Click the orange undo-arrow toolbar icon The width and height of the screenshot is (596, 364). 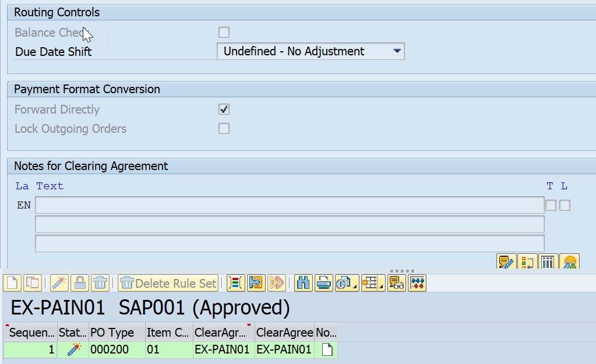point(256,283)
